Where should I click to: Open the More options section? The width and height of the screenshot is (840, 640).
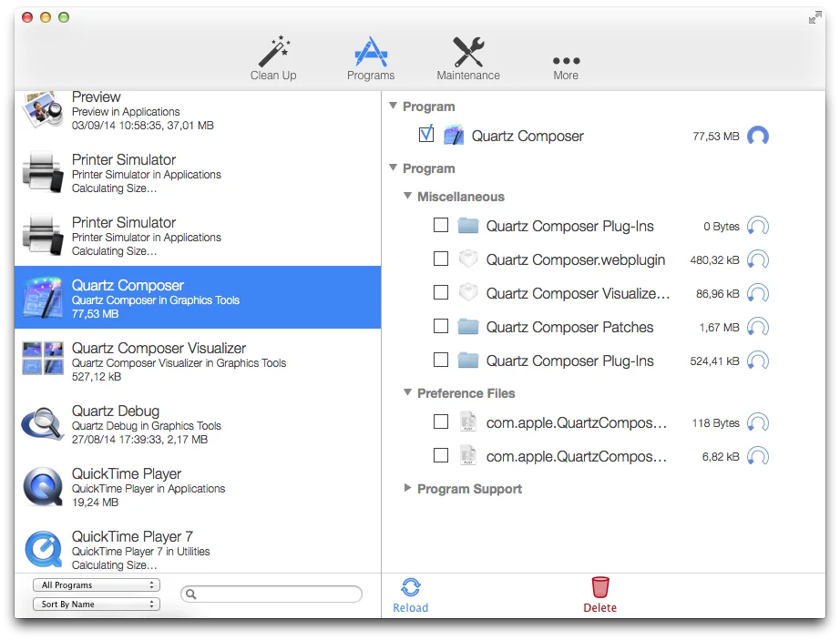coord(566,66)
